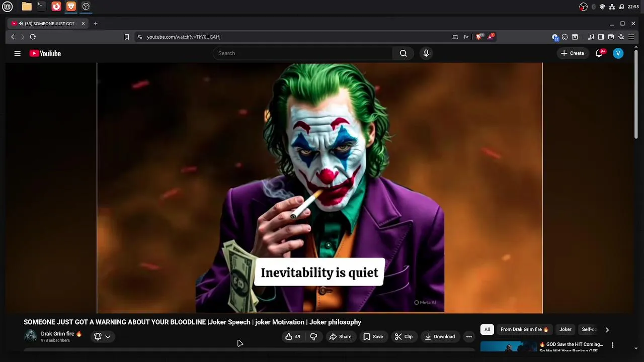Click the Joker video player frame
644x362 pixels.
coord(319,188)
